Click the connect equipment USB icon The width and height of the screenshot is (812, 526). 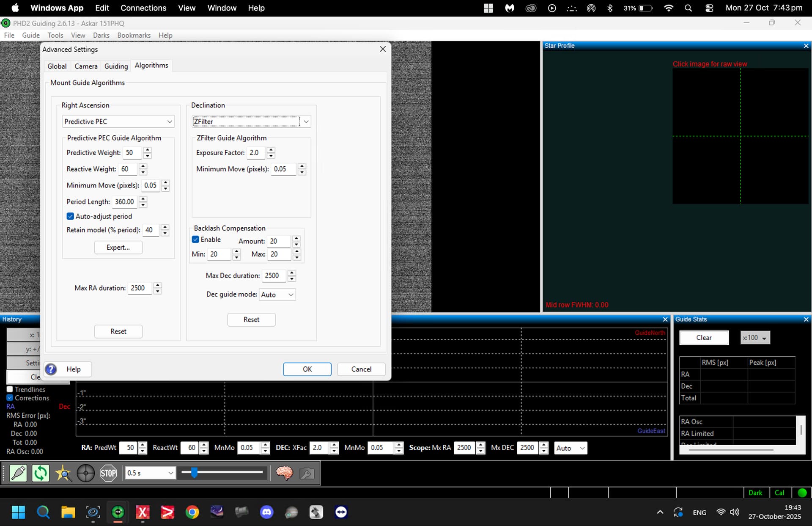point(18,473)
